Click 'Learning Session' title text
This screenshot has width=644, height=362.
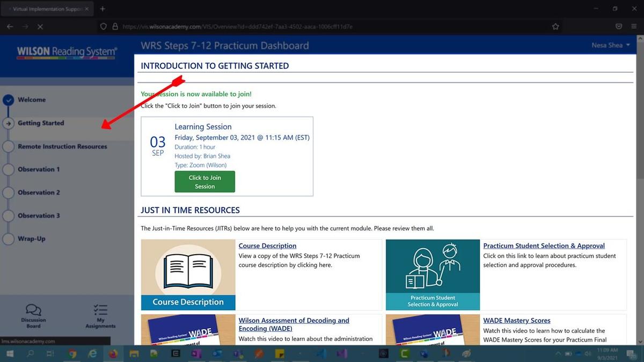(x=203, y=127)
